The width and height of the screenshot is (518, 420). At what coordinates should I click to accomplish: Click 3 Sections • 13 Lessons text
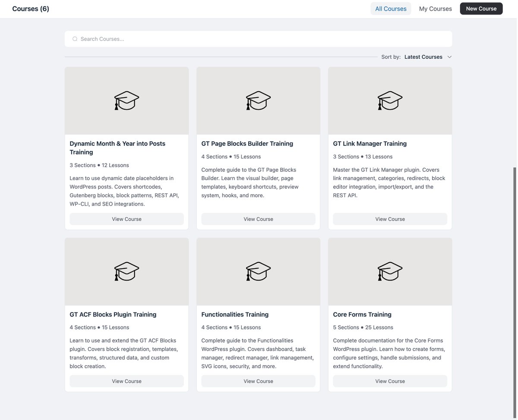(x=363, y=157)
